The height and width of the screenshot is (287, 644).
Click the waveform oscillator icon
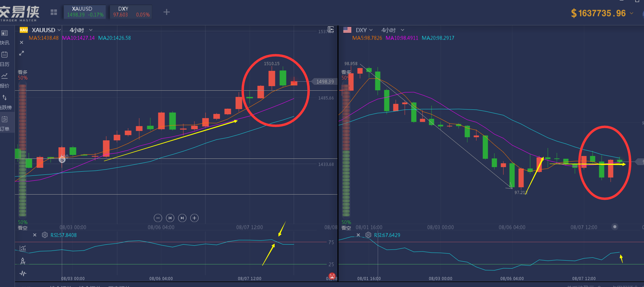coord(23,273)
